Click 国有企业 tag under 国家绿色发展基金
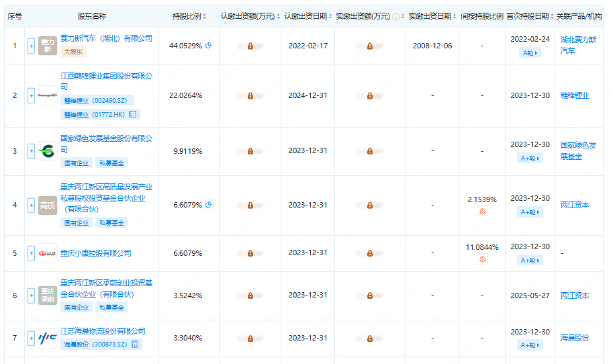 coord(77,163)
